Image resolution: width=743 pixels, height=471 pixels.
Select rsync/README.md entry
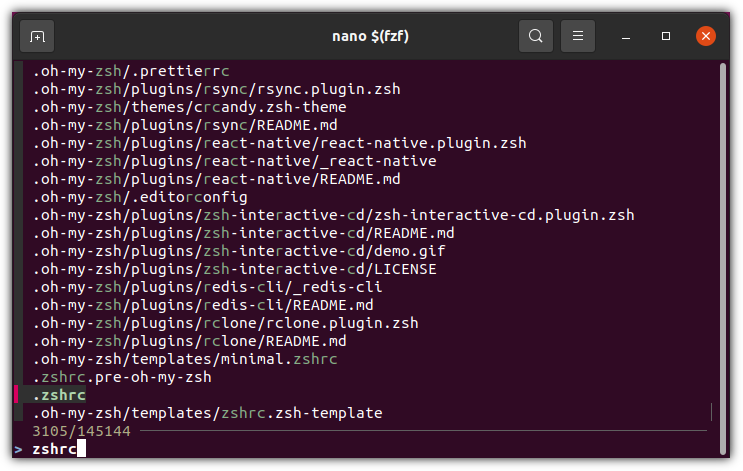click(185, 125)
